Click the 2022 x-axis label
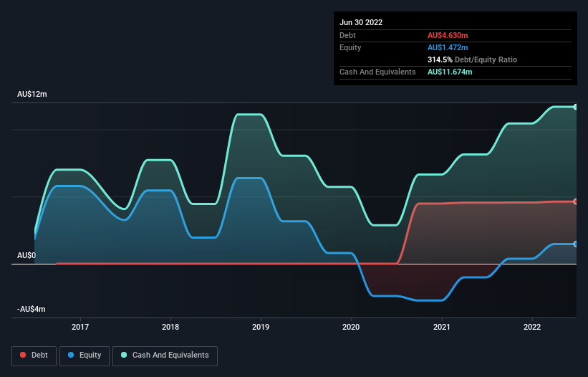Viewport: 588px width, 377px height. click(532, 327)
